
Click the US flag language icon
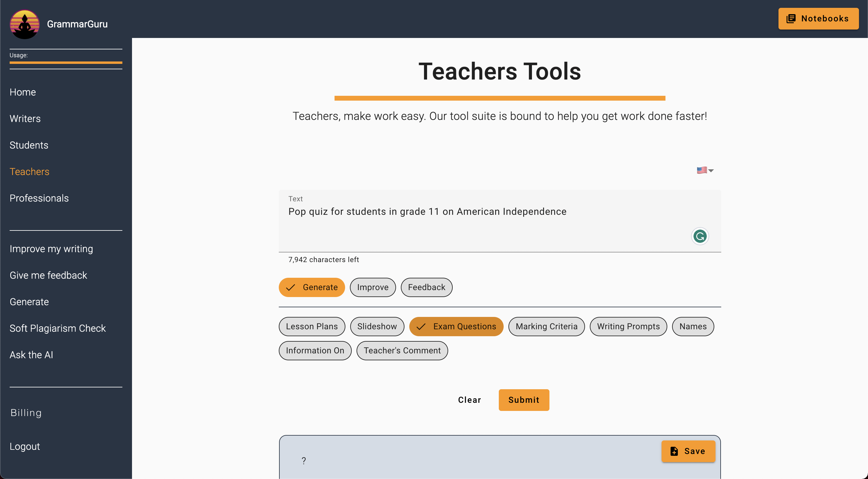(x=702, y=171)
